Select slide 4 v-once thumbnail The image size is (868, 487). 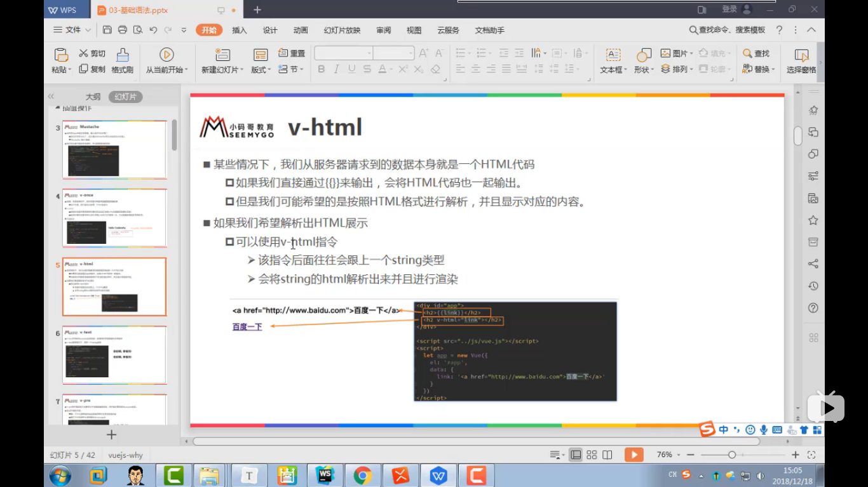coord(114,218)
